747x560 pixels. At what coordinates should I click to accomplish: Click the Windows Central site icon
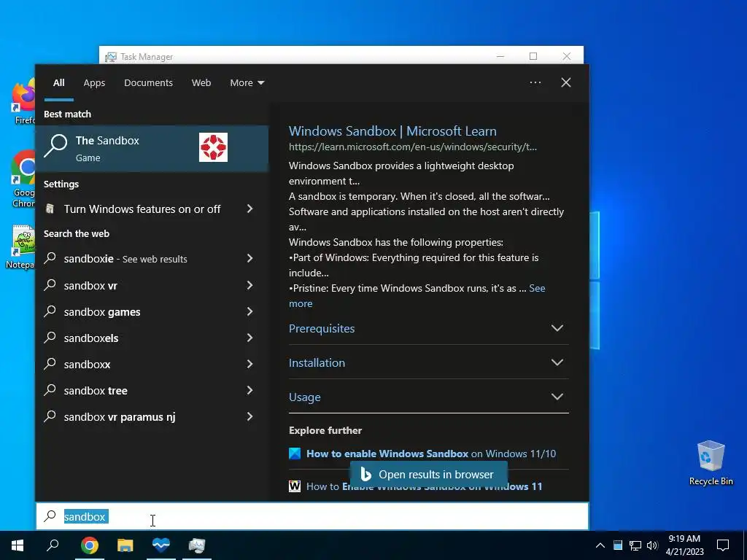click(295, 454)
